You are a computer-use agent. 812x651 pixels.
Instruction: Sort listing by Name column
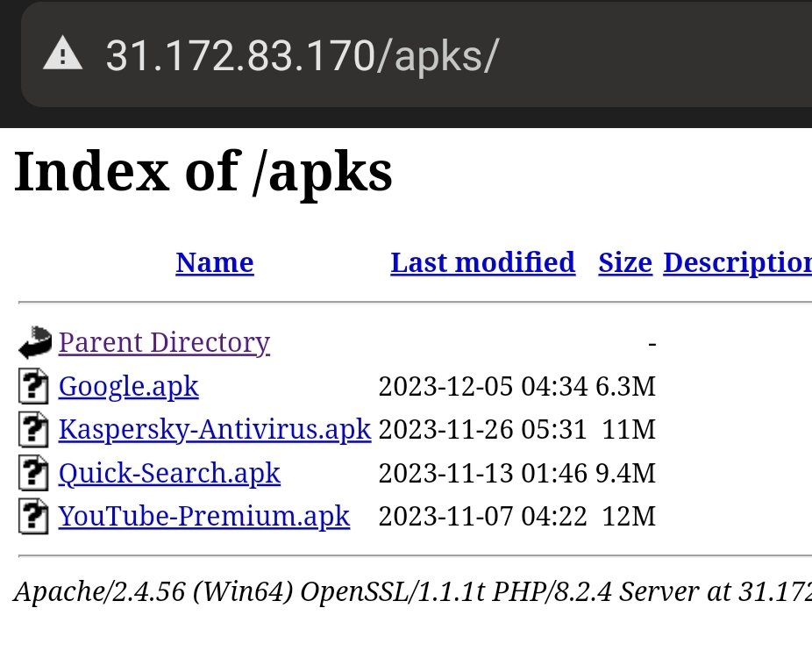(x=215, y=262)
